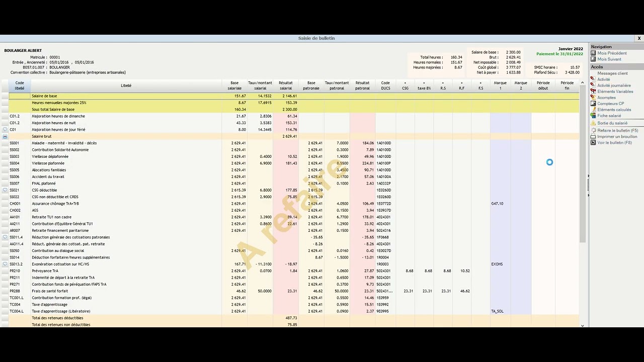644x362 pixels.
Task: Click the Résultat salarial column header
Action: coord(286,85)
